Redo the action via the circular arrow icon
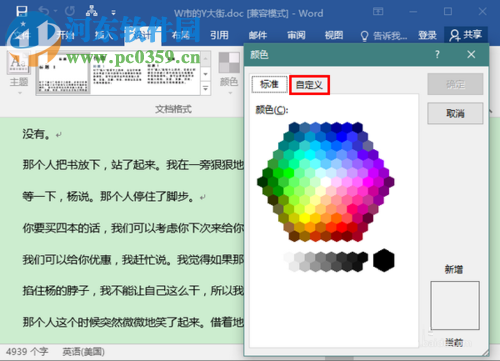500x361 pixels. coord(69,11)
